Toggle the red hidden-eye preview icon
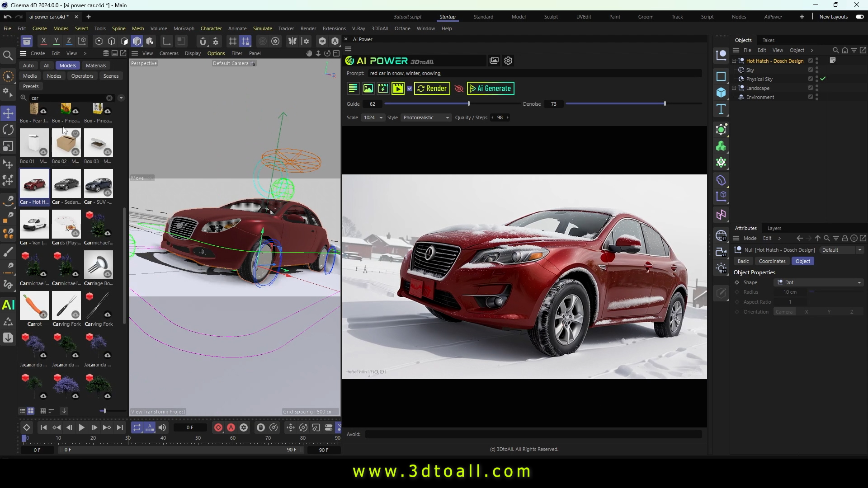 [459, 88]
